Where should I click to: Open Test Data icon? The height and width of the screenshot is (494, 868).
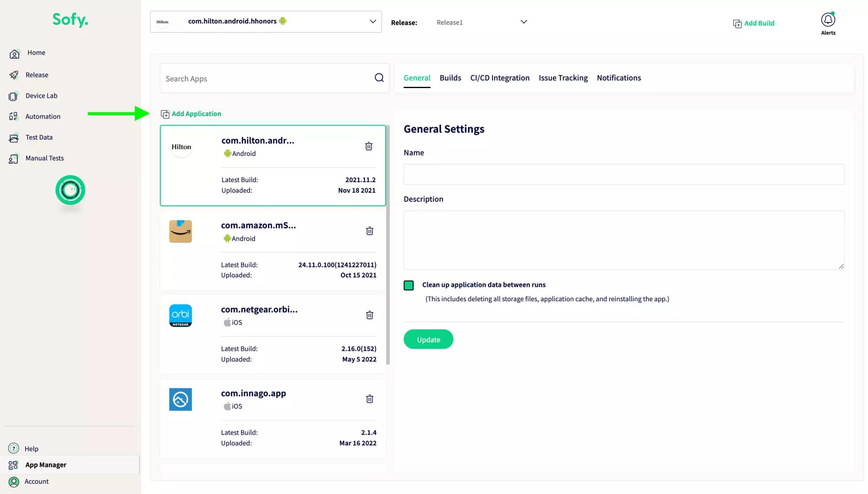point(14,138)
